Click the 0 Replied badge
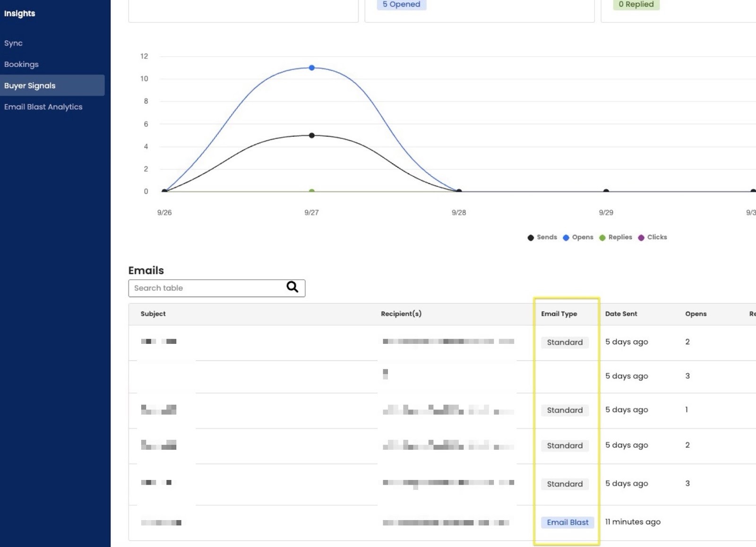This screenshot has width=756, height=547. (636, 4)
